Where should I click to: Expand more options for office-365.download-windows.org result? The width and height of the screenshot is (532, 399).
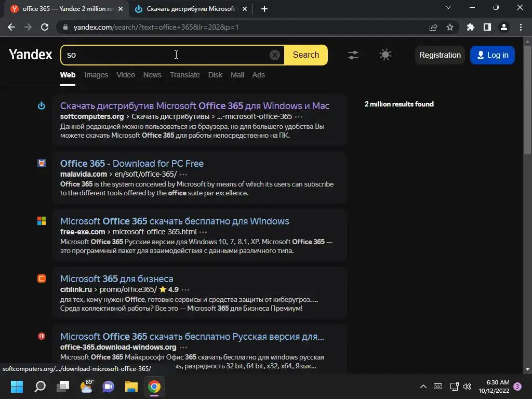(x=183, y=348)
